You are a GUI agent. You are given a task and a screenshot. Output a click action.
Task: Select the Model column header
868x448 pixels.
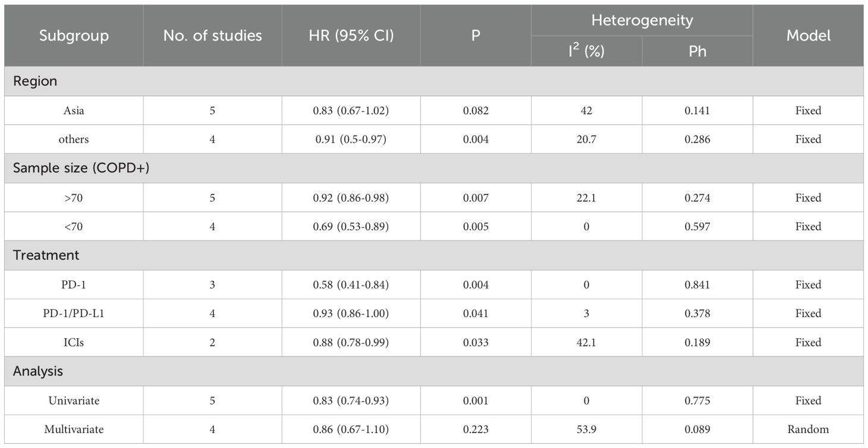808,36
